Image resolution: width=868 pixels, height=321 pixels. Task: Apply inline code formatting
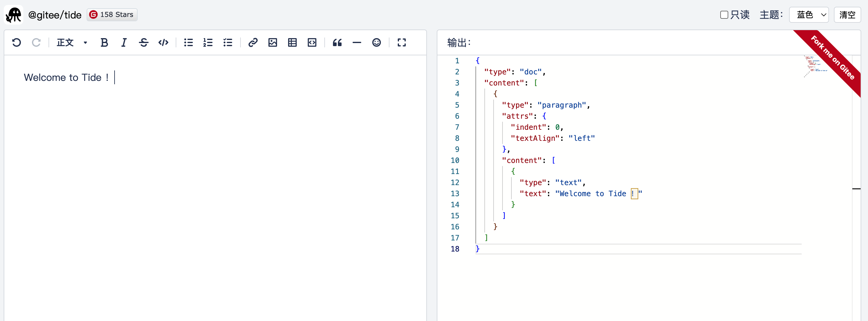click(163, 42)
